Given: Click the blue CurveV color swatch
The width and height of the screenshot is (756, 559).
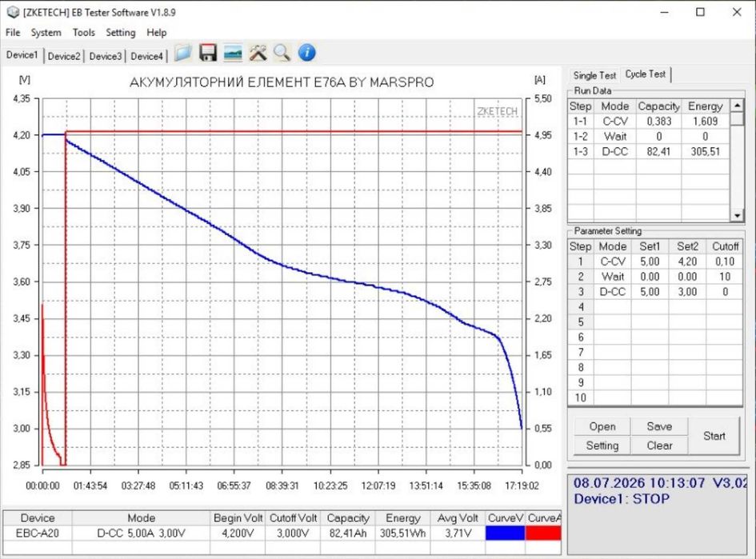Looking at the screenshot, I should click(505, 533).
